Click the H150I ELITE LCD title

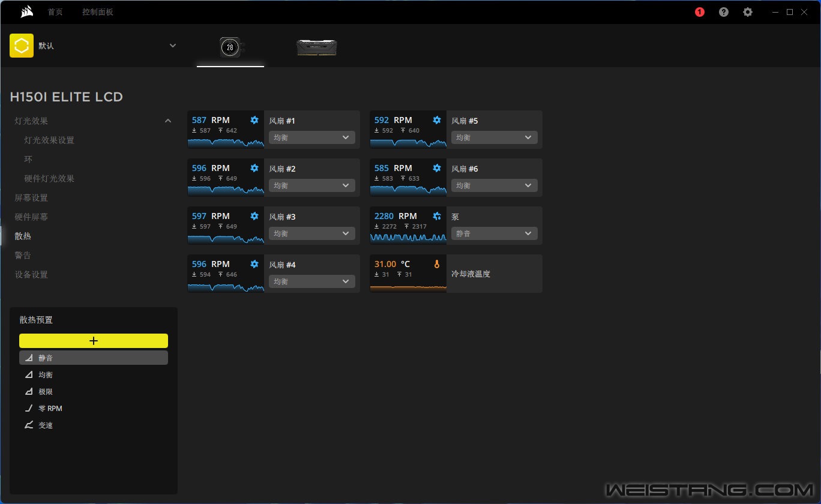click(x=66, y=97)
